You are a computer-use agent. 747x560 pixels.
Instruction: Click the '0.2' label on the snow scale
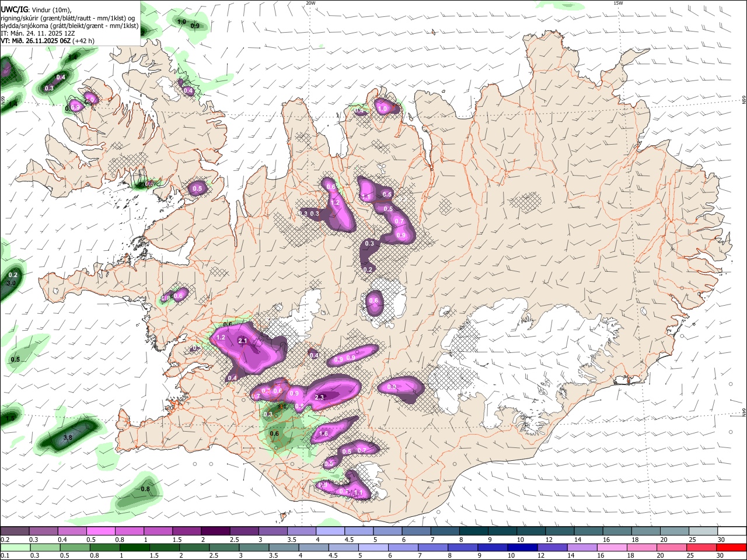(5, 540)
